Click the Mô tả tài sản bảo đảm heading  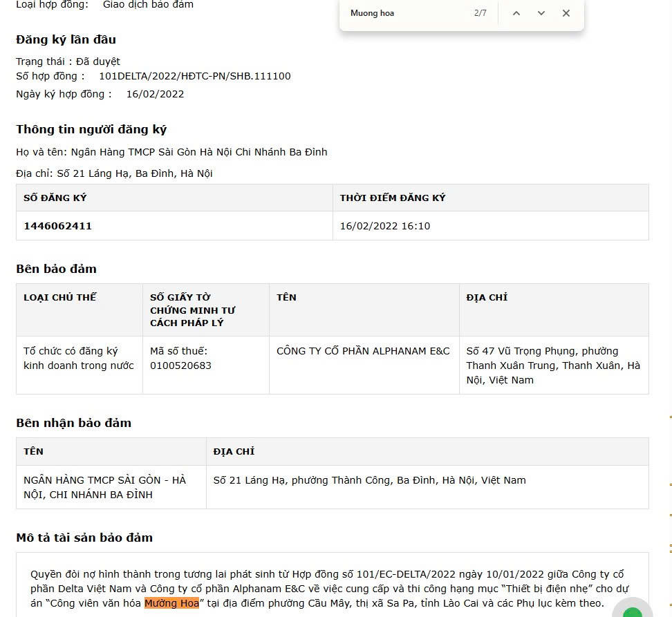pos(84,538)
